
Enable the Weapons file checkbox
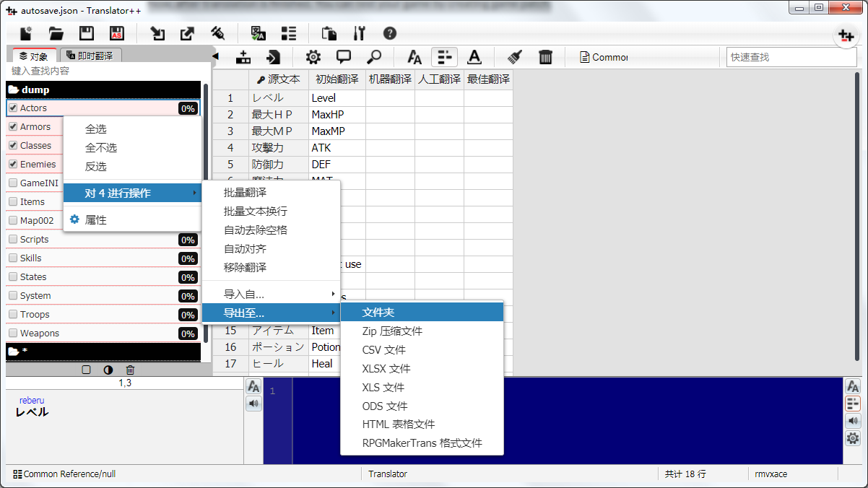click(x=13, y=333)
